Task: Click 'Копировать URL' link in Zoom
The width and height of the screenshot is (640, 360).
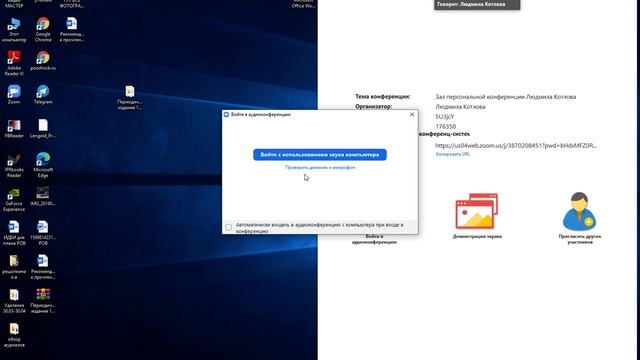Action: [x=453, y=154]
